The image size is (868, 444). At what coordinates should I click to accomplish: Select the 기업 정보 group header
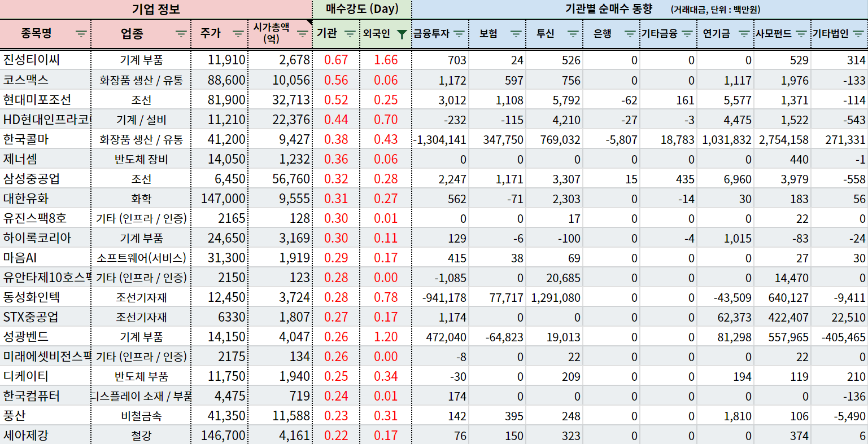(x=156, y=9)
